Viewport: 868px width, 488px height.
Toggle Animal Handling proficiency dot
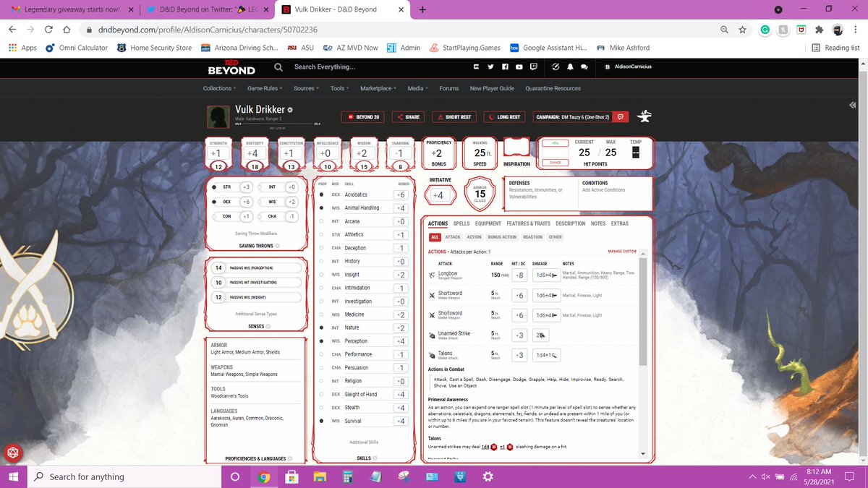pyautogui.click(x=322, y=208)
